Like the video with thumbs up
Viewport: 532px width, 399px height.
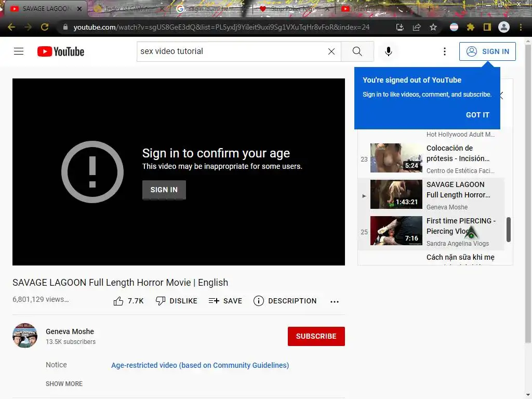click(128, 301)
